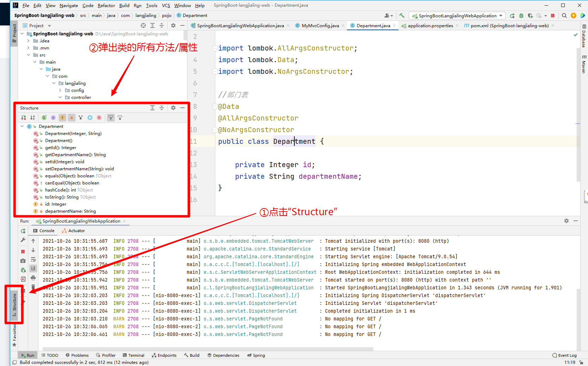588x366 pixels.
Task: Toggle Show Lambdas in Structure toolbar
Action: tap(99, 118)
